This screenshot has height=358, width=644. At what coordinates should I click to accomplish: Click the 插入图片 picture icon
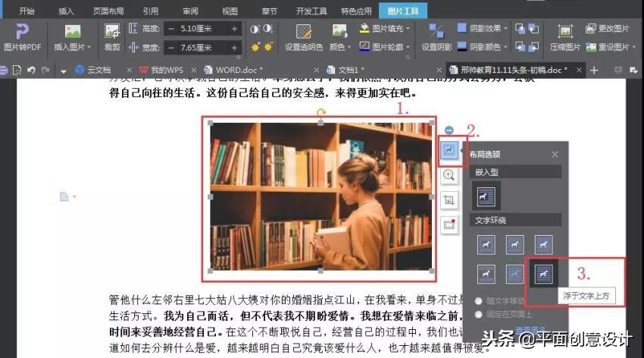(72, 32)
